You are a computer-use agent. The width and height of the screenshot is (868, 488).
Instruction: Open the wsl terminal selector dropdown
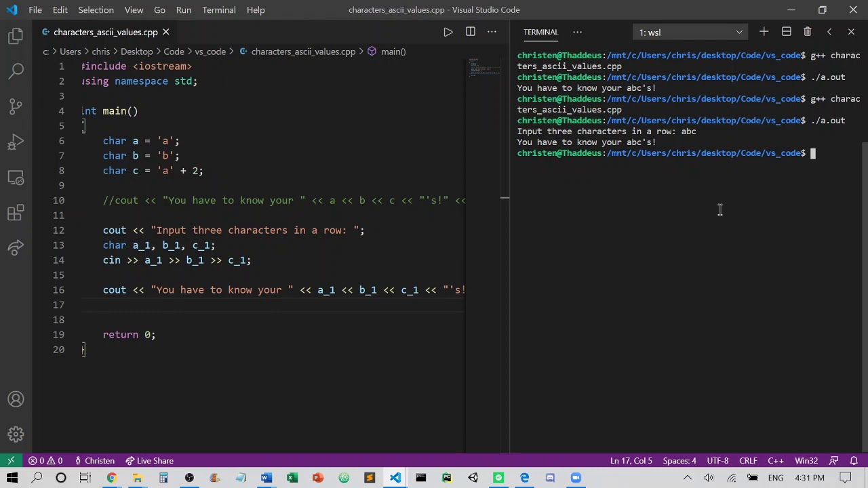click(690, 33)
